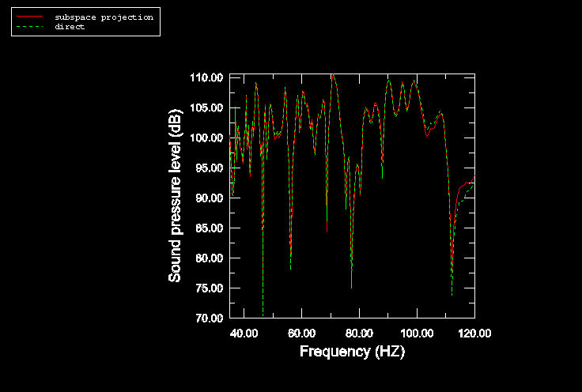Viewport: 582px width, 392px height.
Task: Select the red line sample in legend
Action: pyautogui.click(x=29, y=17)
